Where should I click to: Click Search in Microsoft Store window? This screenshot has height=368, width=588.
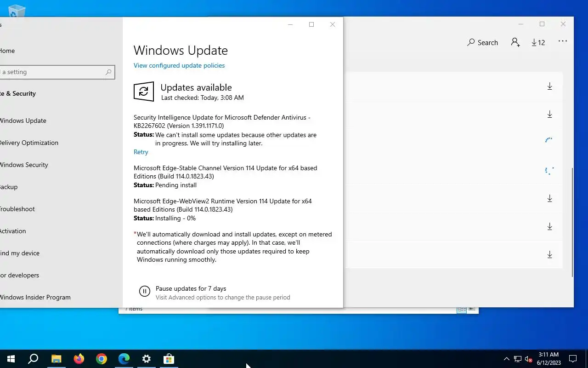point(482,42)
